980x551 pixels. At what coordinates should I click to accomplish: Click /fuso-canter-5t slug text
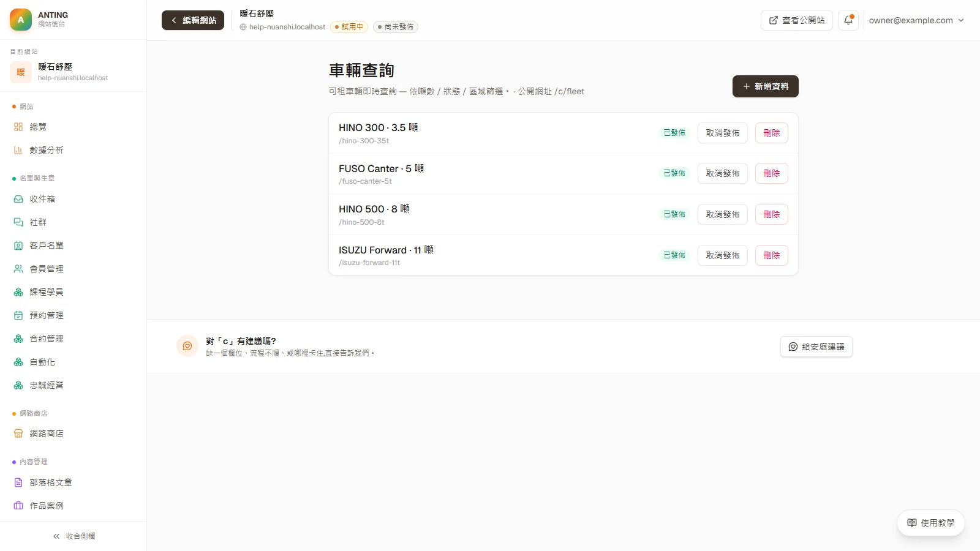point(365,181)
